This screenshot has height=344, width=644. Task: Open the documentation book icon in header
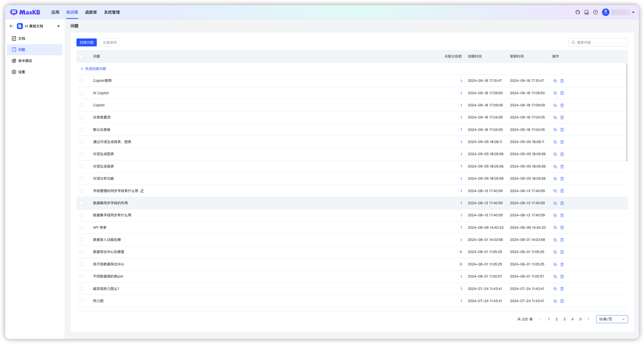pyautogui.click(x=586, y=12)
